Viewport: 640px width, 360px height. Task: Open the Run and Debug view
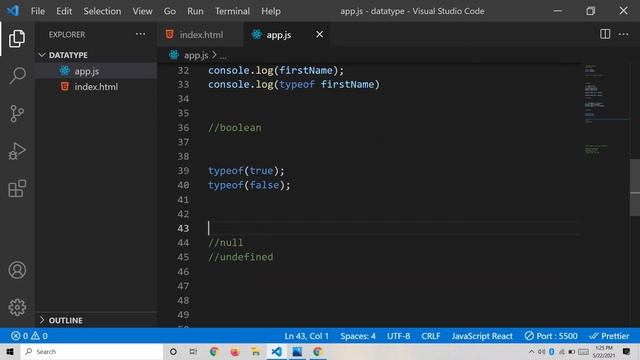pos(17,151)
